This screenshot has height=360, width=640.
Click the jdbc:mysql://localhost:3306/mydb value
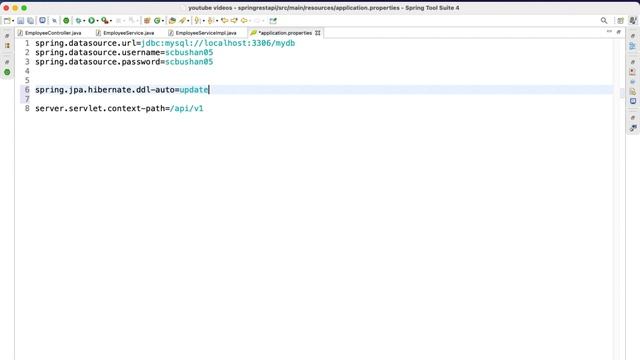[218, 43]
